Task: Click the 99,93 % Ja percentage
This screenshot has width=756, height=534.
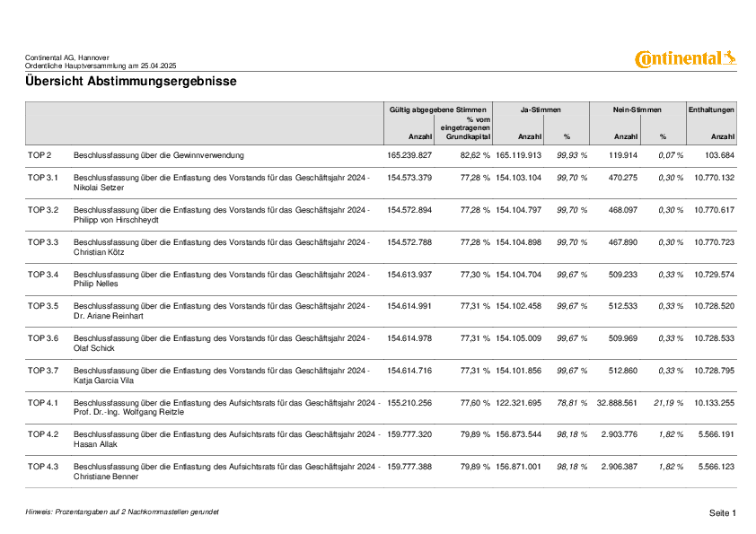Action: tap(572, 155)
